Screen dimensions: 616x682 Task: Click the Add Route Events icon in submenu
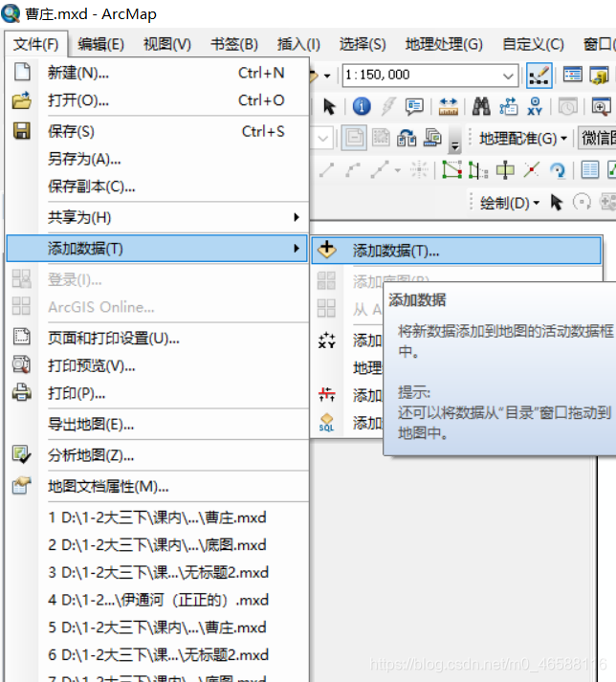point(326,394)
